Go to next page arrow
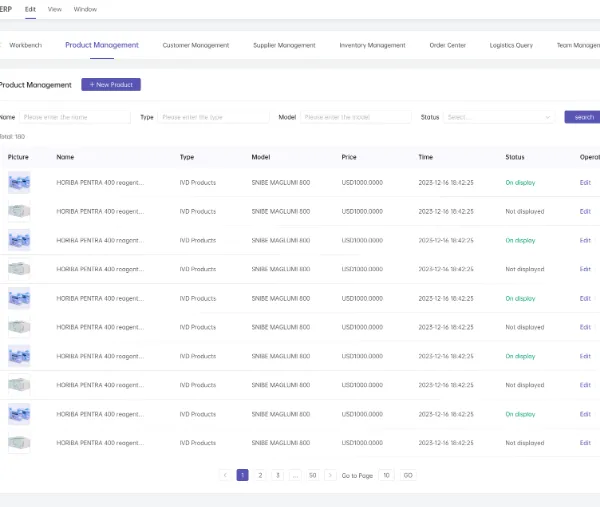Viewport: 600px width, 507px height. [x=330, y=475]
